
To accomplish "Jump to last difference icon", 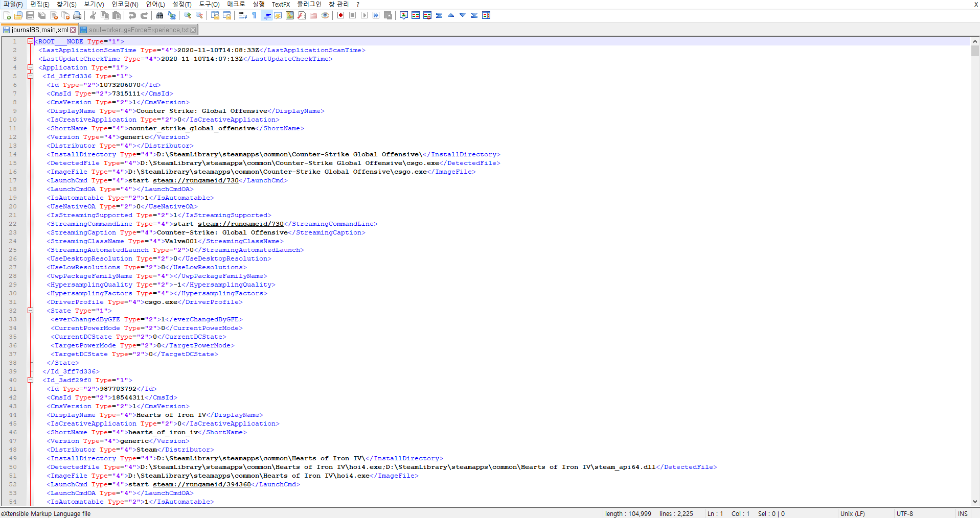I will tap(474, 15).
